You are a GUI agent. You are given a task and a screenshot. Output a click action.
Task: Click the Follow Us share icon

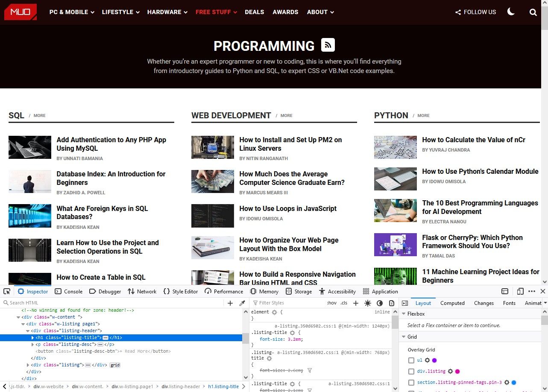(x=458, y=12)
